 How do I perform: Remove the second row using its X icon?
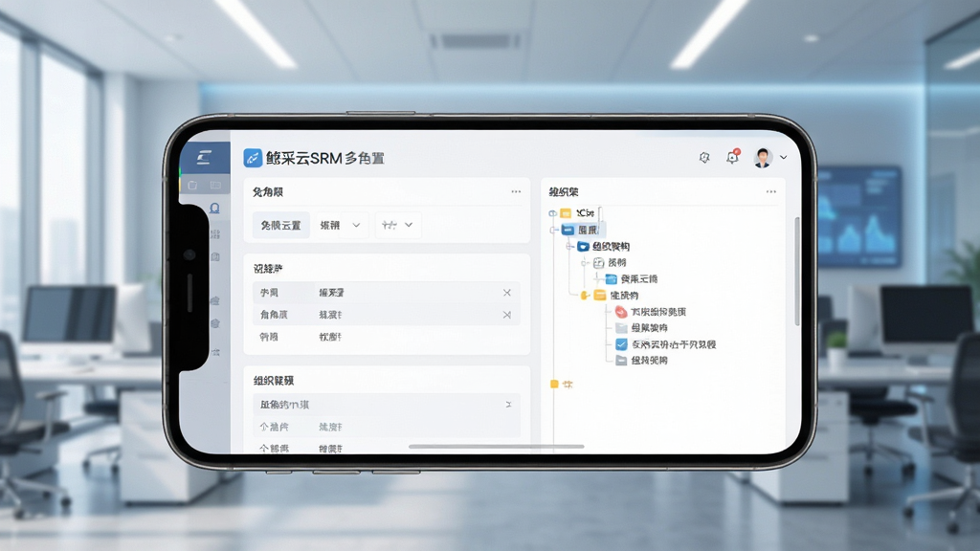coord(507,315)
